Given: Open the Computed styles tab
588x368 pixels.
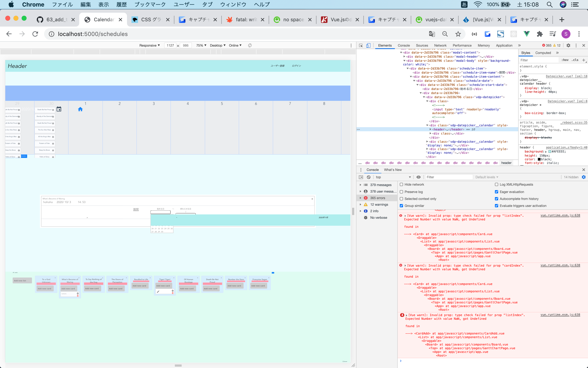Looking at the screenshot, I should point(543,53).
